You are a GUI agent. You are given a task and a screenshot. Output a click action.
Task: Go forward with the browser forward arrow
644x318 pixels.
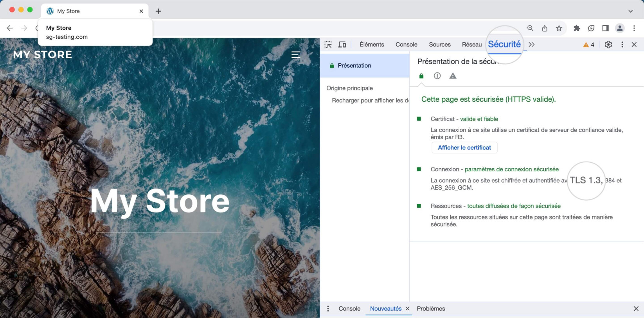[x=24, y=28]
